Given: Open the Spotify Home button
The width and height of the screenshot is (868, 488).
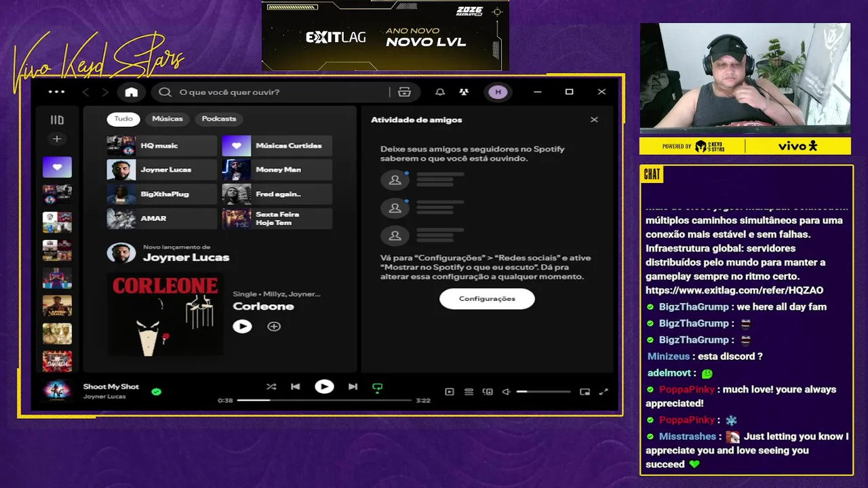Looking at the screenshot, I should [132, 92].
